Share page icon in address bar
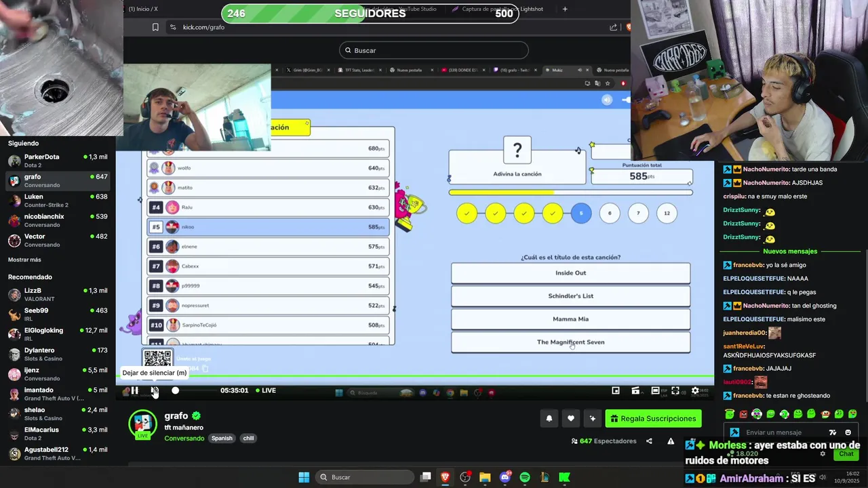 pyautogui.click(x=614, y=27)
